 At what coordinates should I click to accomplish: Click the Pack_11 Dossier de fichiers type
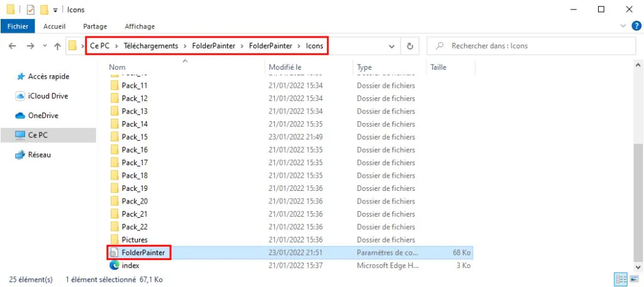386,85
